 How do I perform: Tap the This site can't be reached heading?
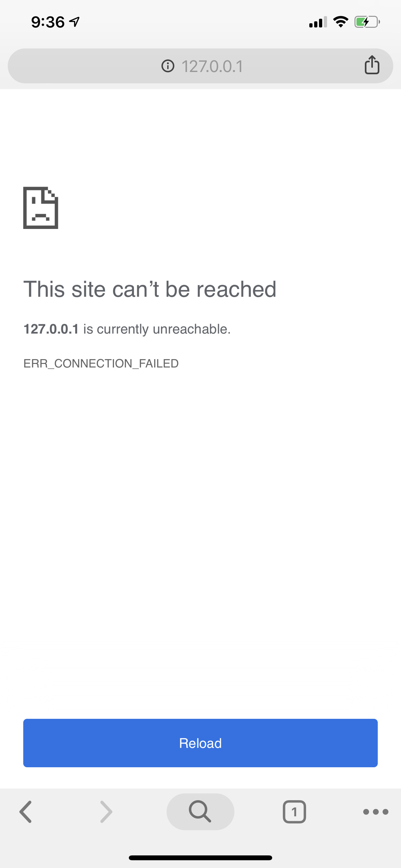(x=149, y=289)
